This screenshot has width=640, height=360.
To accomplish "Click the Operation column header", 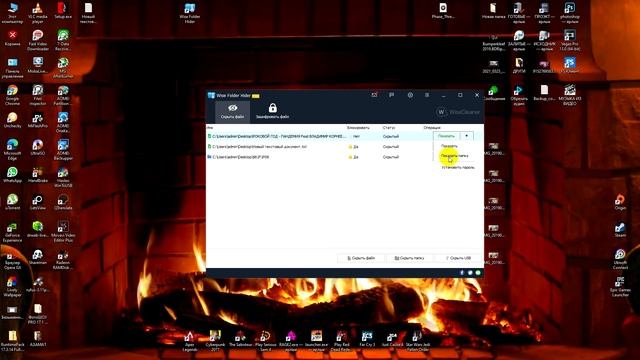I will coord(432,128).
